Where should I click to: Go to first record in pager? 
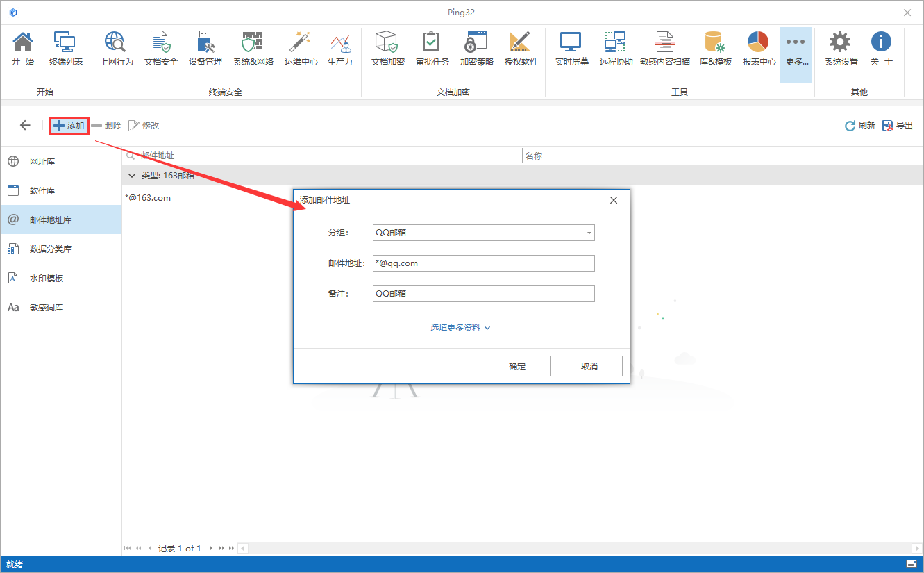(x=128, y=548)
